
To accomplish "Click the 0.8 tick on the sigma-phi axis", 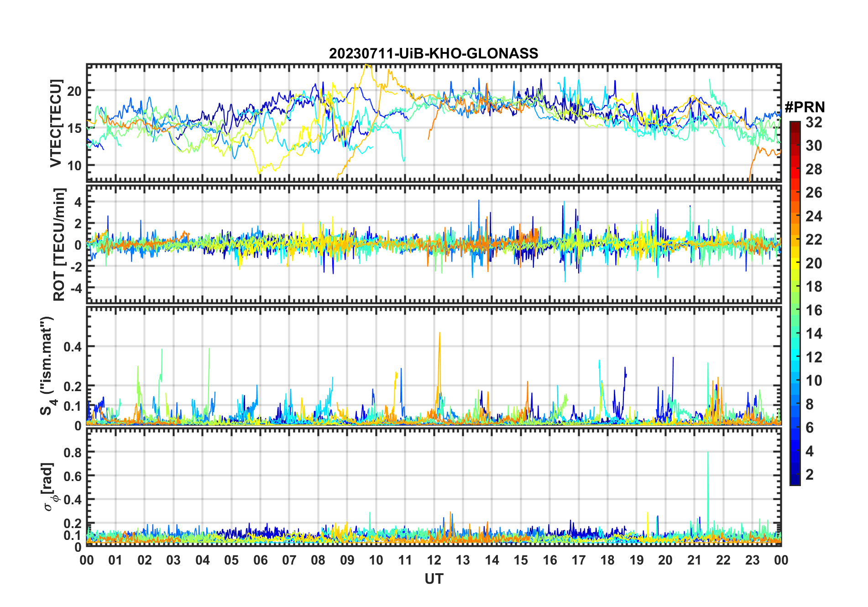I will tap(73, 452).
